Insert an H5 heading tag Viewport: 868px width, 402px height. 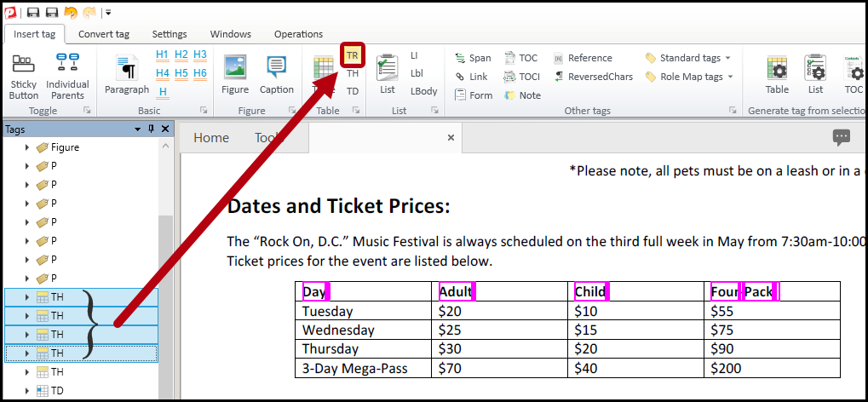tap(181, 73)
